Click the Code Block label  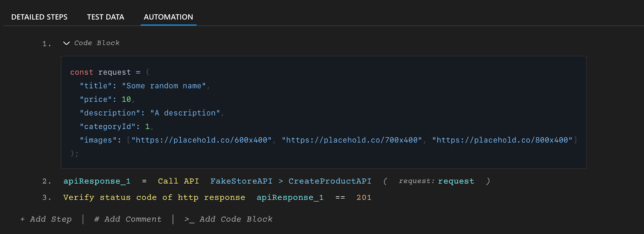pos(97,43)
